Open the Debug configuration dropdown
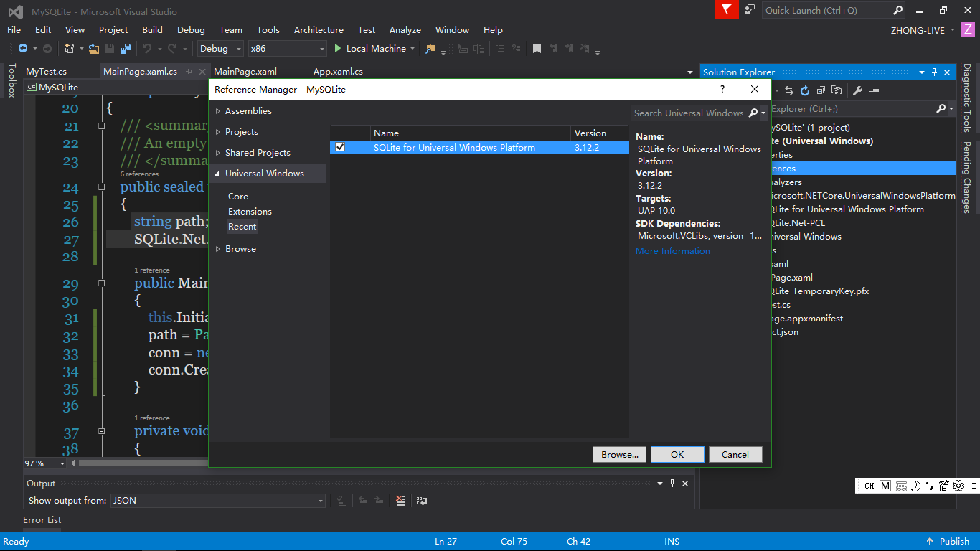The image size is (980, 551). (220, 49)
